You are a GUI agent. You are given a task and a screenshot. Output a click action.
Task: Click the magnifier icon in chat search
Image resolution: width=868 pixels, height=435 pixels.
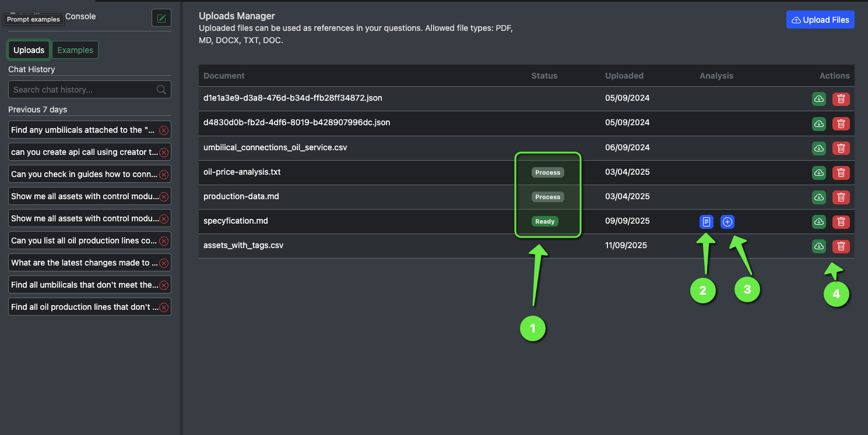(161, 90)
